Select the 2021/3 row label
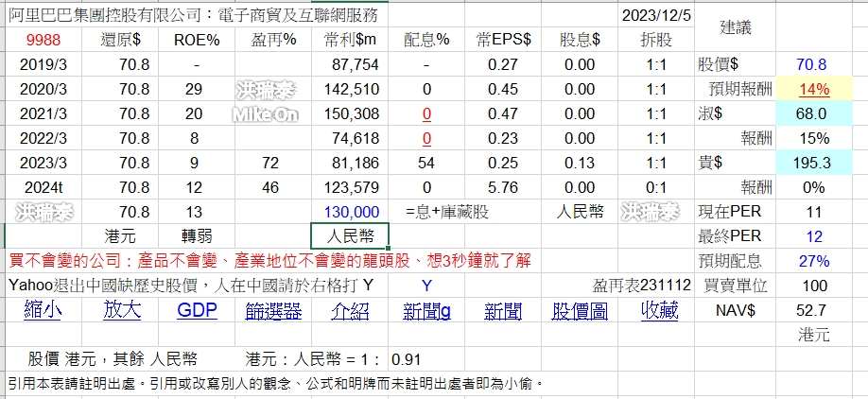This screenshot has height=399, width=868. (x=43, y=113)
